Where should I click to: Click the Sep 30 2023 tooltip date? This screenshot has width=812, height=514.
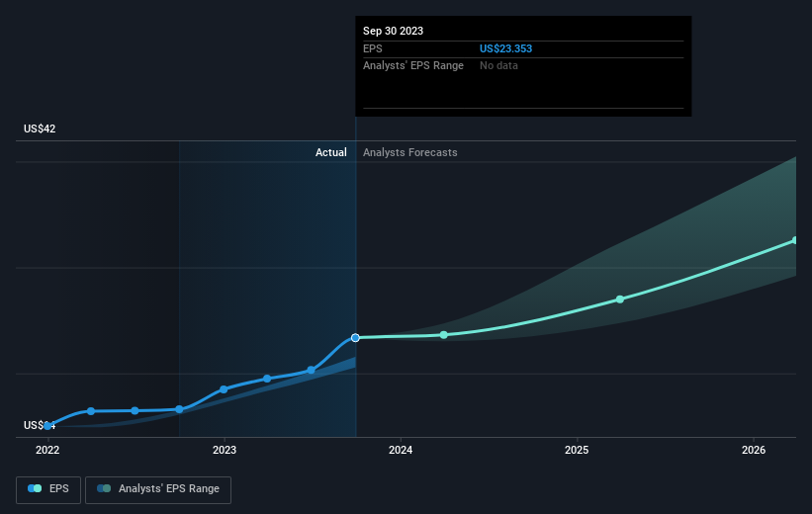click(393, 31)
